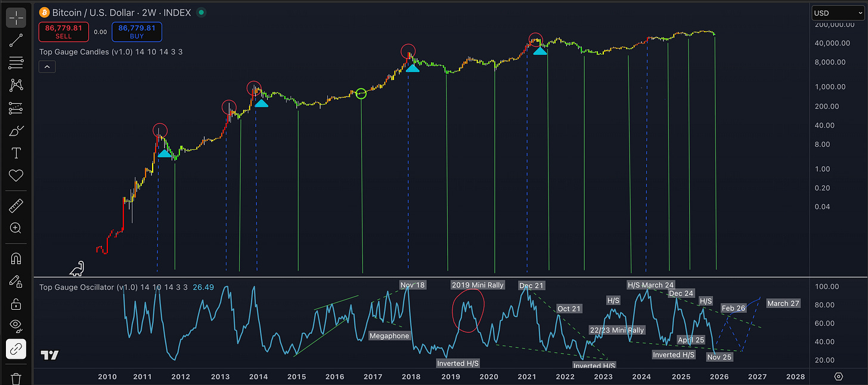Click the 2028 year on time axis
868x385 pixels.
(795, 377)
